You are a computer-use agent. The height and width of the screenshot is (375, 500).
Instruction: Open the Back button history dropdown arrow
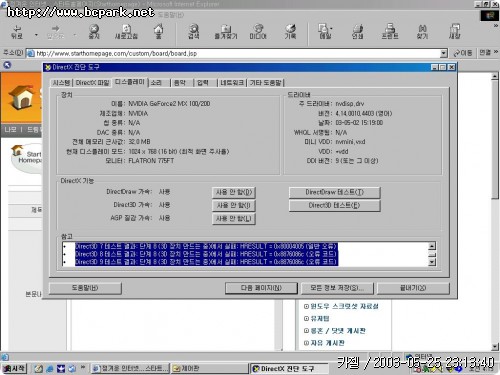pos(36,35)
